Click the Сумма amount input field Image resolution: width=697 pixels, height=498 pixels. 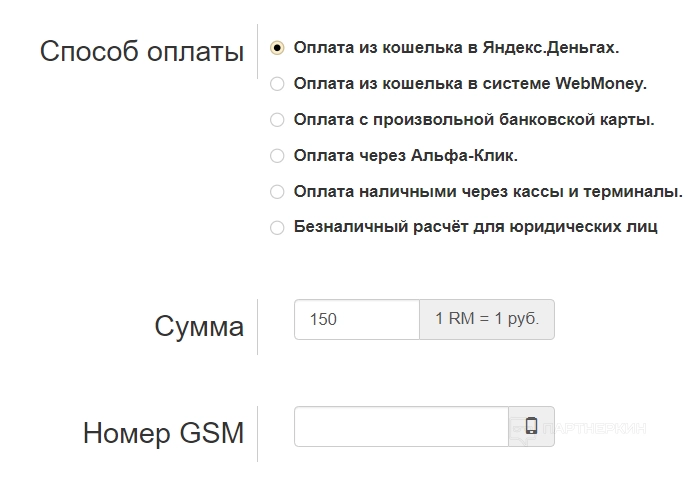point(356,320)
